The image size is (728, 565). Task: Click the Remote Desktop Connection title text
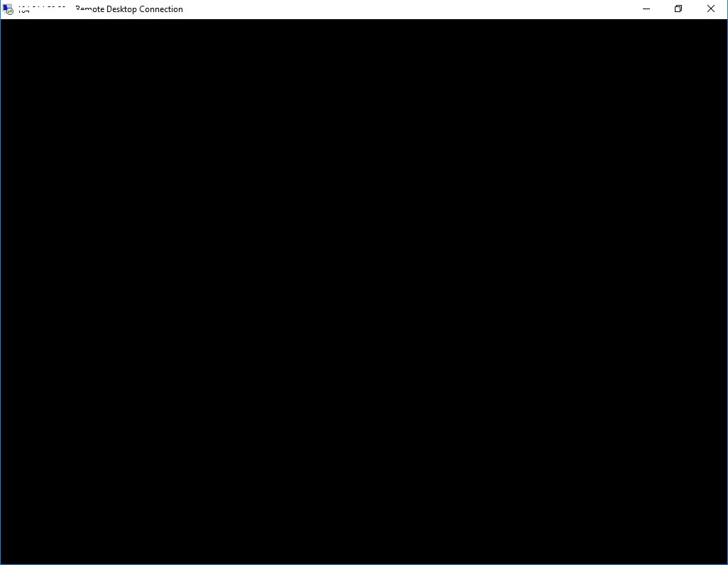click(129, 9)
